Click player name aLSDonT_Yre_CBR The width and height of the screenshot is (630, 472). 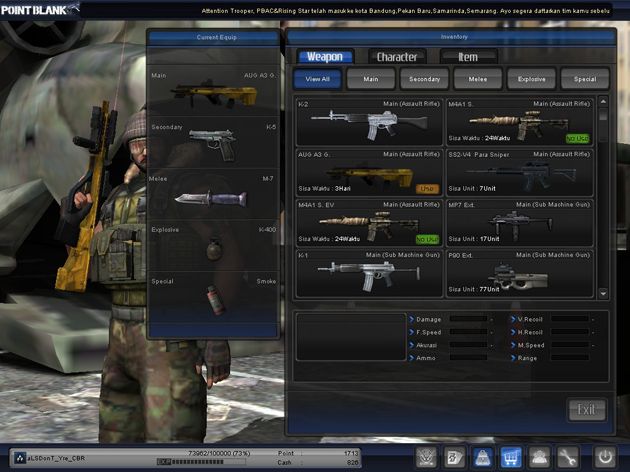[x=56, y=458]
